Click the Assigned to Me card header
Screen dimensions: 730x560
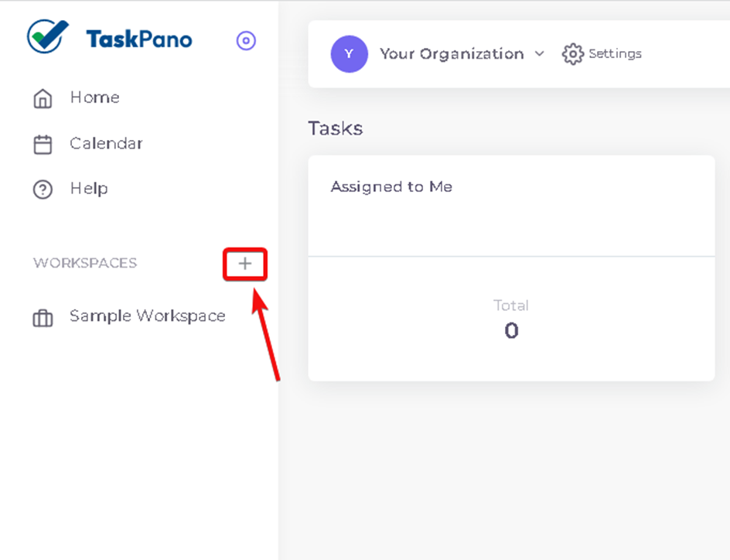coord(391,186)
